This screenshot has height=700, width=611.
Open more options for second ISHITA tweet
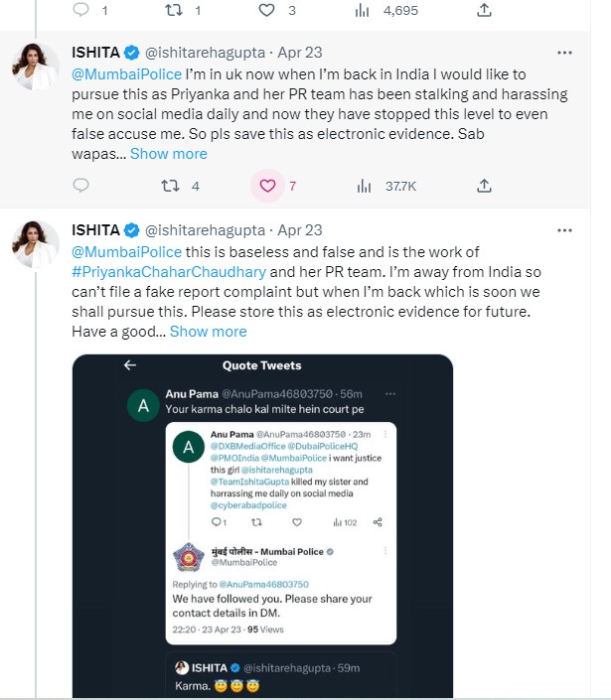[x=564, y=229]
